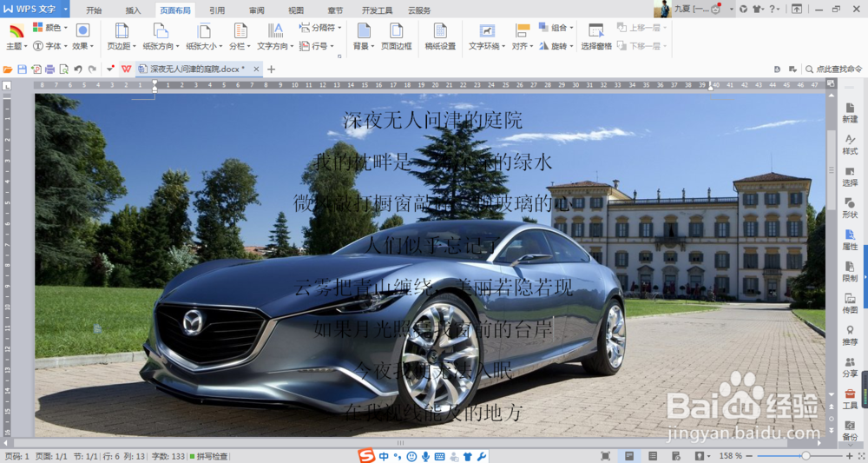868x463 pixels.
Task: Undo the last action
Action: pos(78,69)
